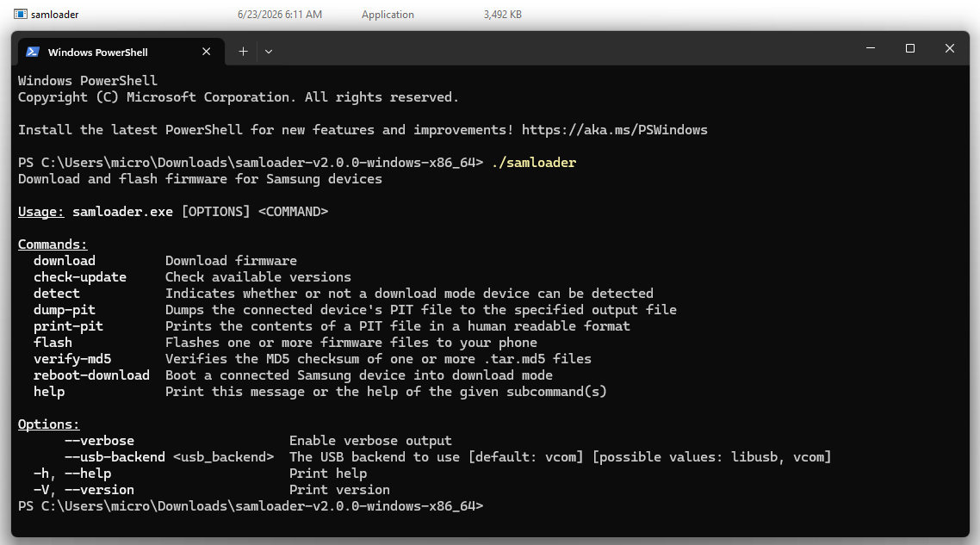Viewport: 980px width, 545px height.
Task: Click the Application type cell
Action: tap(388, 15)
